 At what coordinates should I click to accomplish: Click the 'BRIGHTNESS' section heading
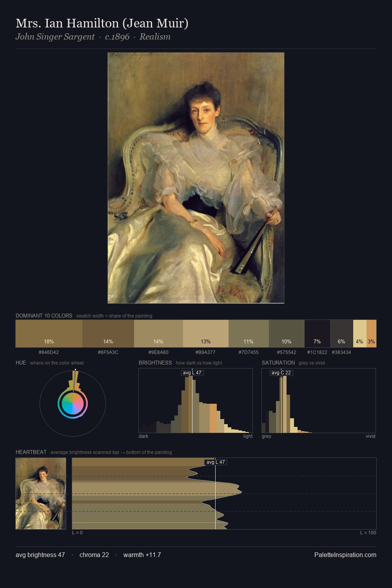click(x=155, y=363)
